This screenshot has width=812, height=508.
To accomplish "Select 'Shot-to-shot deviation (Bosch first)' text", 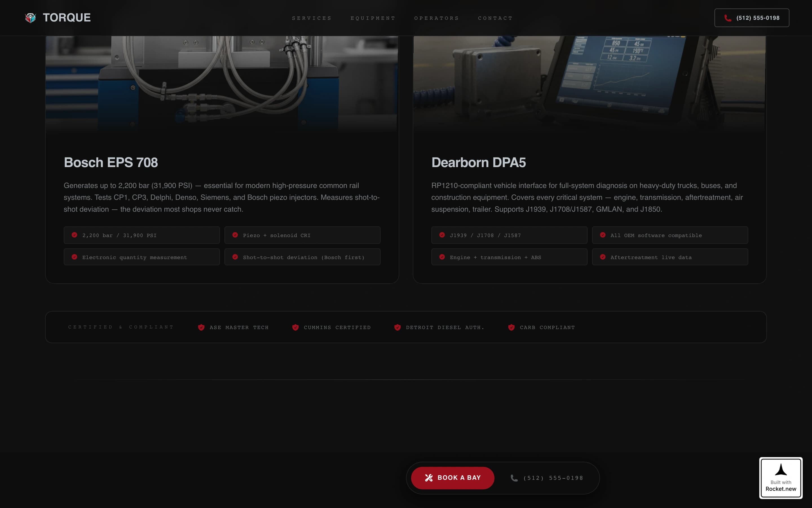I will point(304,257).
